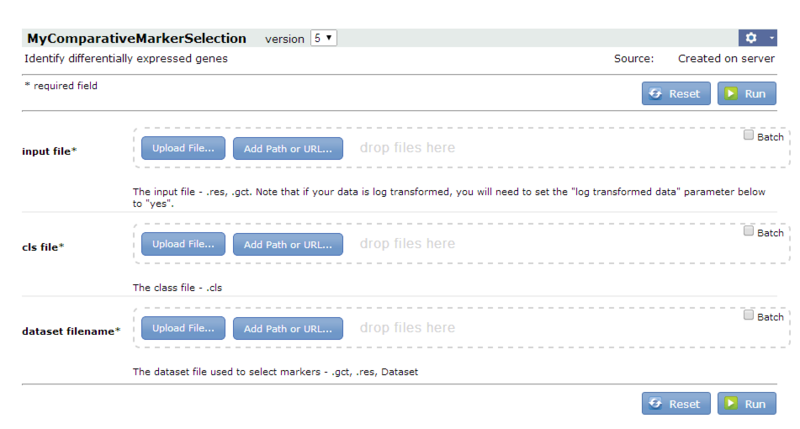
Task: Click the 'cls file*' parameter label
Action: (x=43, y=247)
